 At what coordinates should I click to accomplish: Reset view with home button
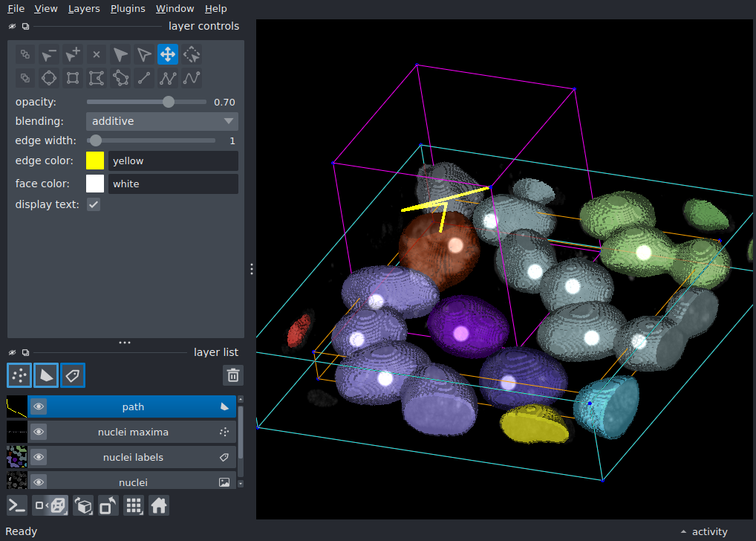(159, 506)
